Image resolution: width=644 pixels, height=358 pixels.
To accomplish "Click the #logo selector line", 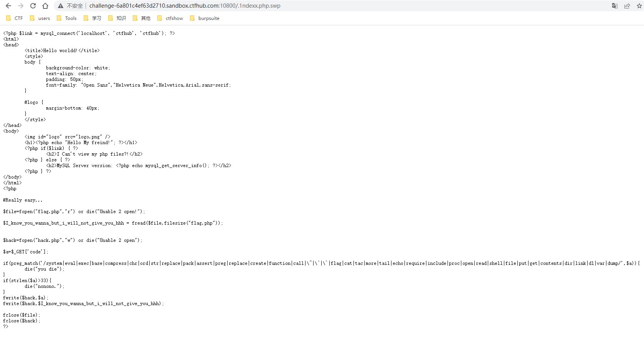I will [x=34, y=102].
